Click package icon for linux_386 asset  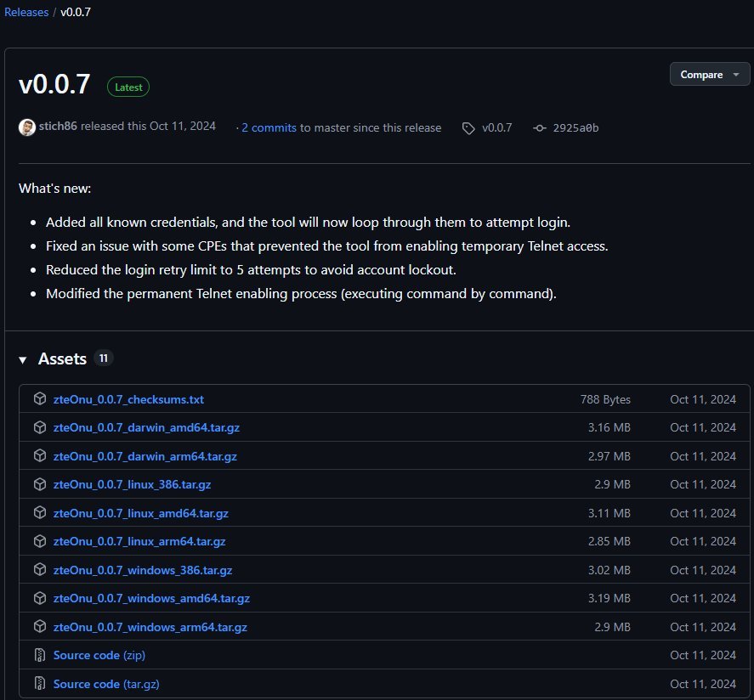coord(39,484)
